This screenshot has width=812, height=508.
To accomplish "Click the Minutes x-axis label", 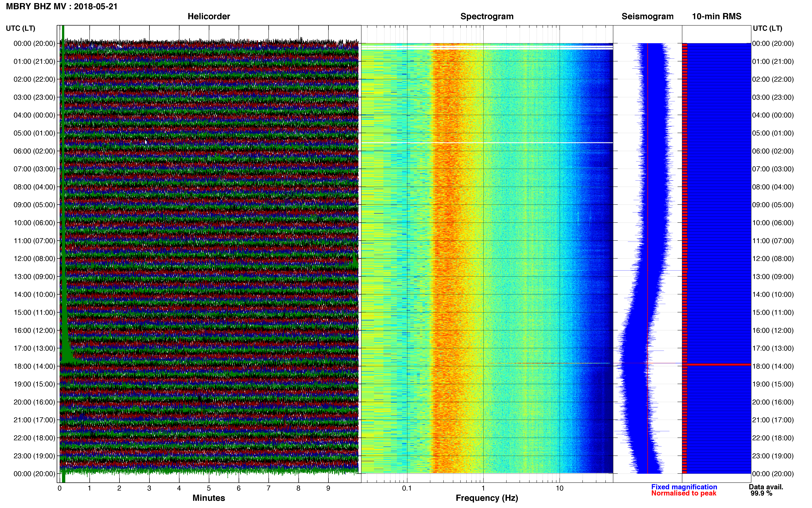I will 209,498.
